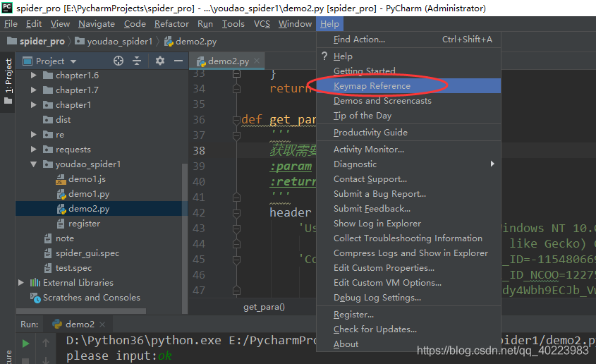Click the demo1.js file icon
Screen dimensions: 596x364
tap(61, 179)
